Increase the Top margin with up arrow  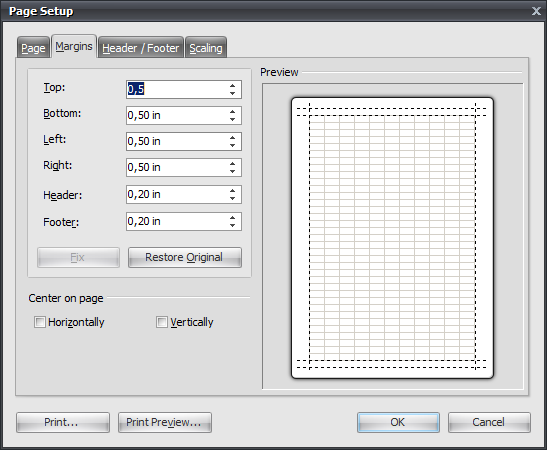[233, 85]
